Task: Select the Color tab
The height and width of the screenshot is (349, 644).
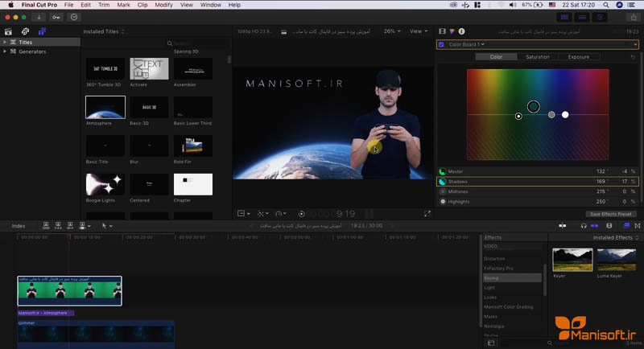Action: pos(496,57)
